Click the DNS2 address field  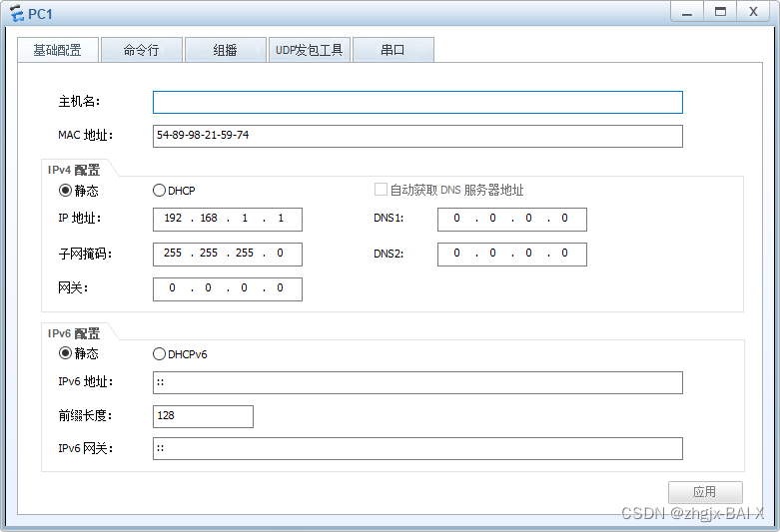[512, 255]
